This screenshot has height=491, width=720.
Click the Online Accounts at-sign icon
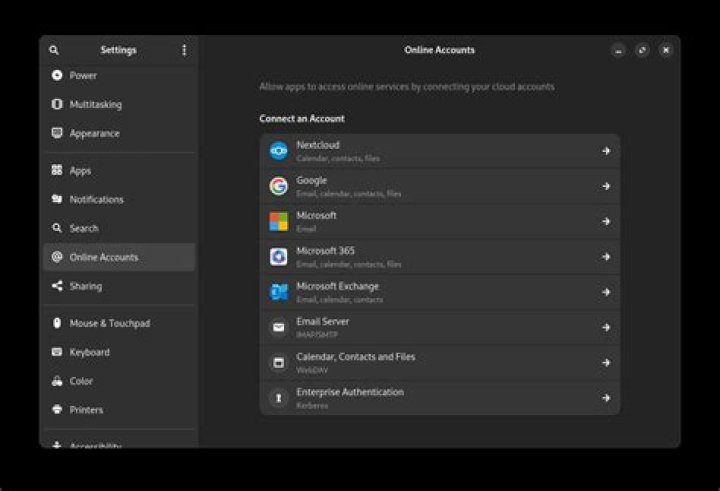coord(57,257)
